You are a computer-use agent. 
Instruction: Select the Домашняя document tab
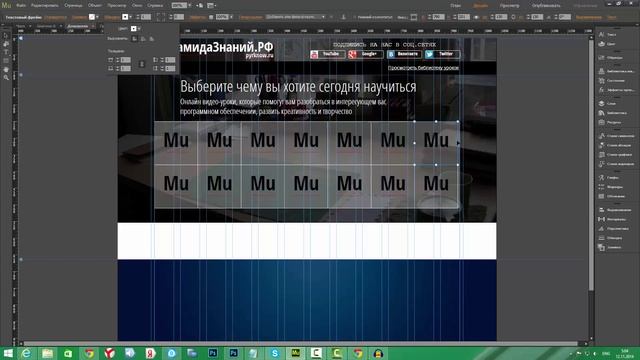click(x=78, y=26)
